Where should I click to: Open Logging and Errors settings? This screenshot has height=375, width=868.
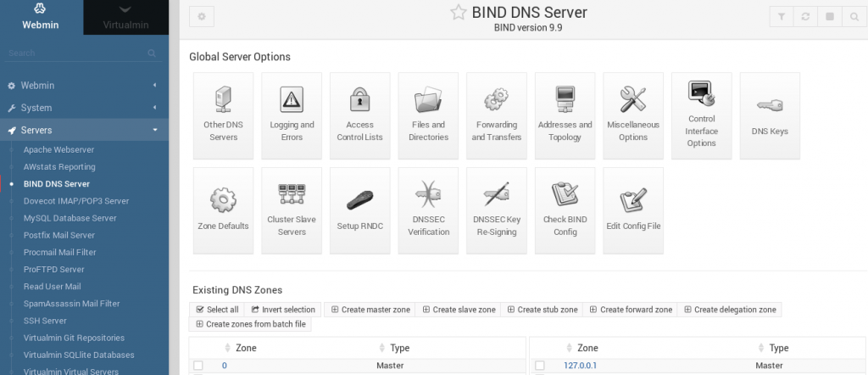point(292,115)
